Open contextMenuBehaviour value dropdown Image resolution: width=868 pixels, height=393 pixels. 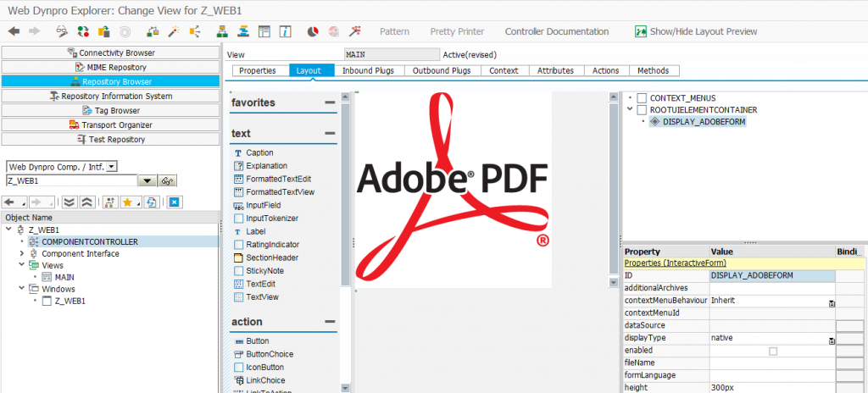832,304
